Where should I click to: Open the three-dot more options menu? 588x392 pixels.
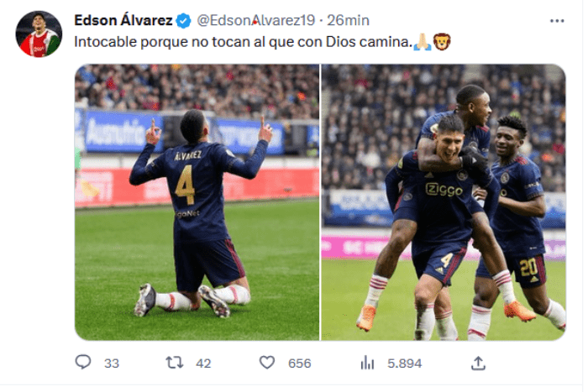[557, 21]
